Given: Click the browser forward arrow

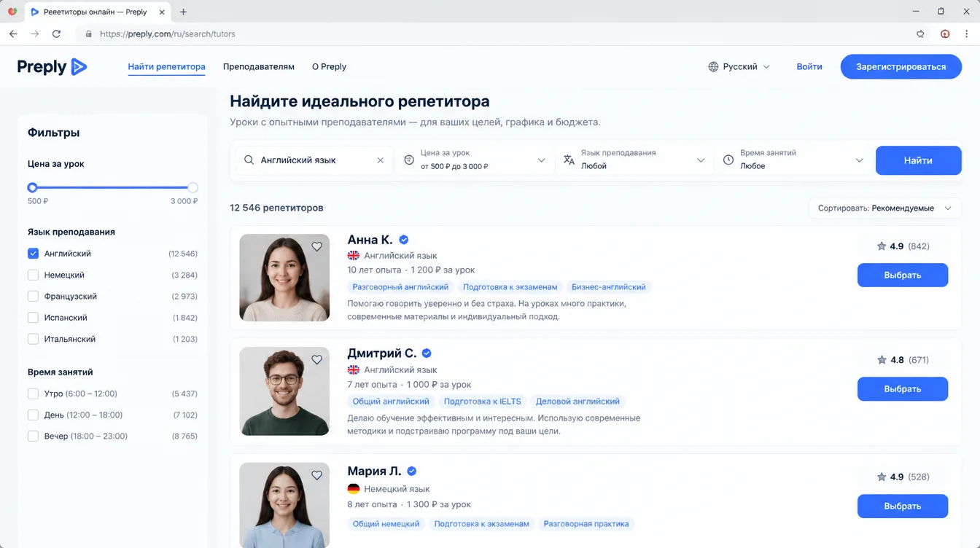Looking at the screenshot, I should pyautogui.click(x=34, y=34).
